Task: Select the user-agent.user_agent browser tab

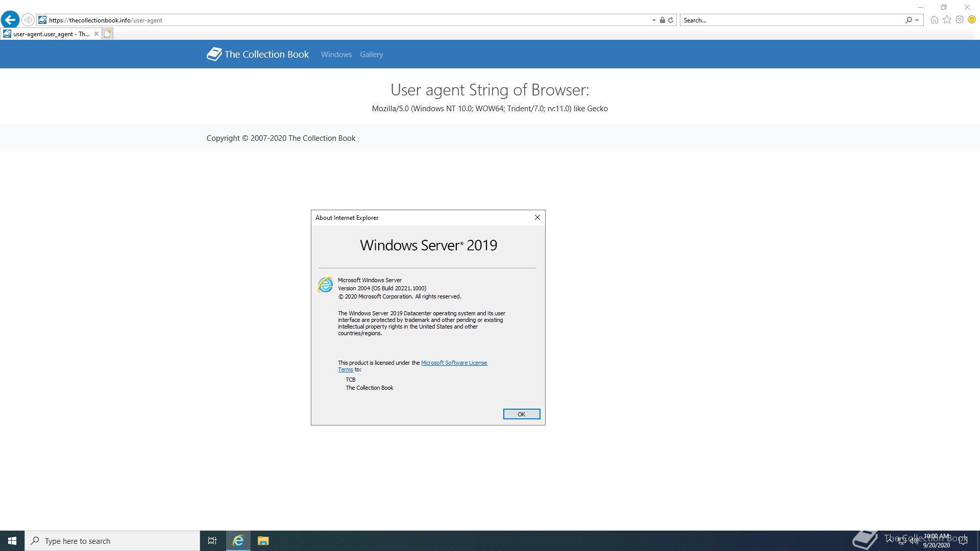Action: 51,34
